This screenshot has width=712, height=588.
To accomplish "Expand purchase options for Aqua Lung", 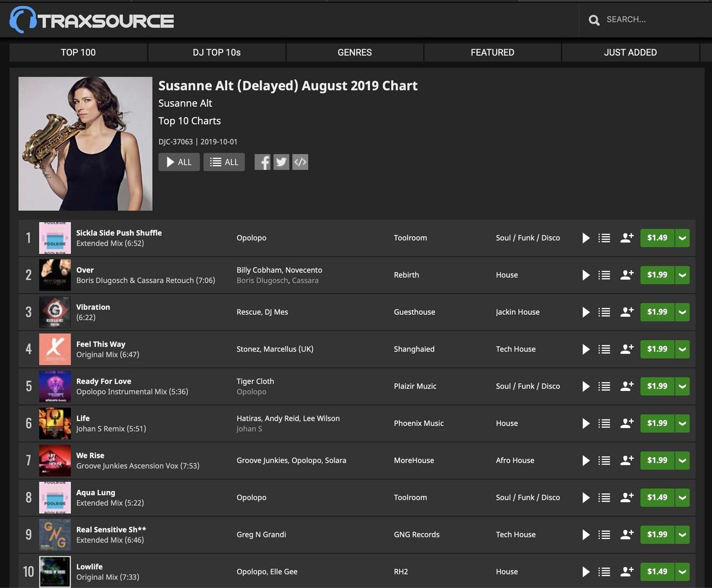I will tap(682, 498).
